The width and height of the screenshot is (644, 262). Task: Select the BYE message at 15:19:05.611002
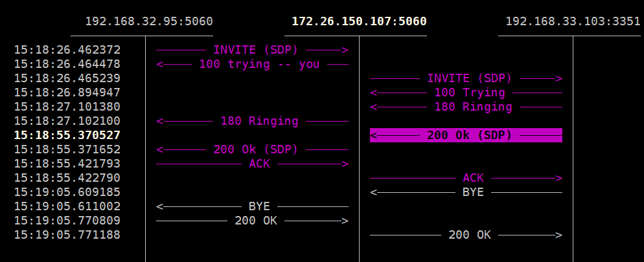pos(253,206)
